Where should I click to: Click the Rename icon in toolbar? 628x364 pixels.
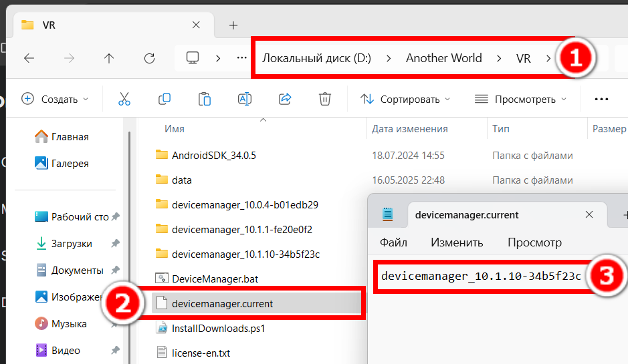(244, 99)
